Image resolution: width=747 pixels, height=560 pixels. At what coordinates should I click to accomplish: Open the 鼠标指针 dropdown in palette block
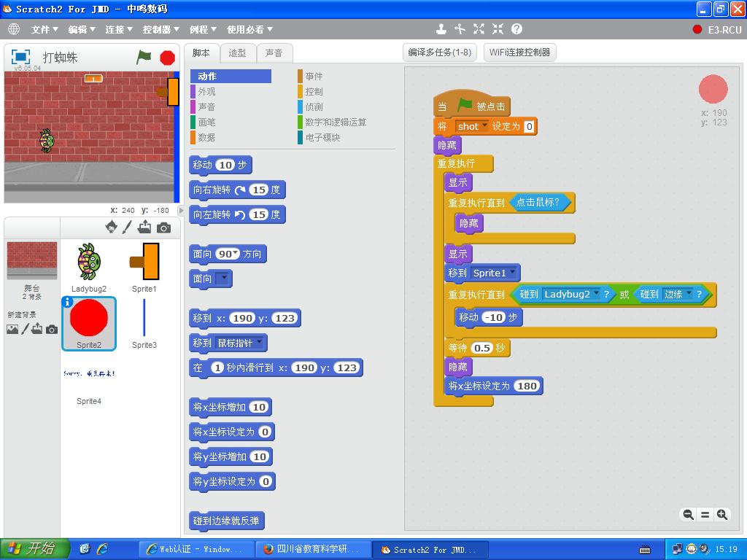coord(260,343)
